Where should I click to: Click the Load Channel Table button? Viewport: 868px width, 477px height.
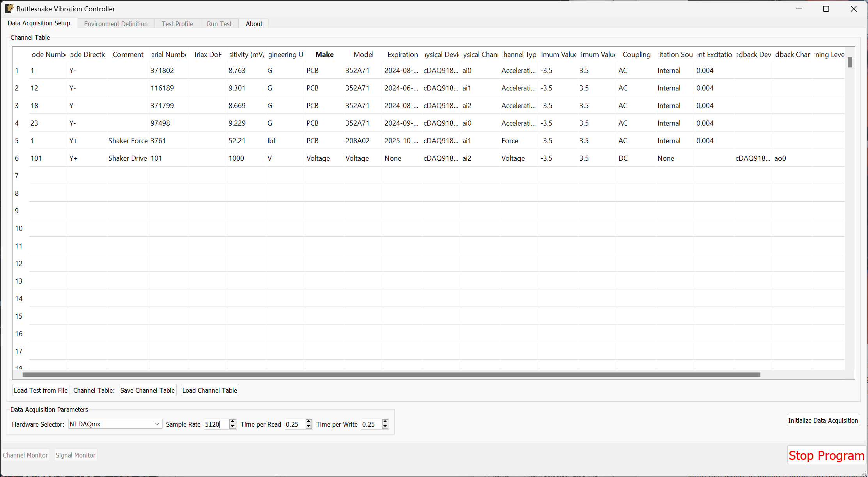coord(209,390)
